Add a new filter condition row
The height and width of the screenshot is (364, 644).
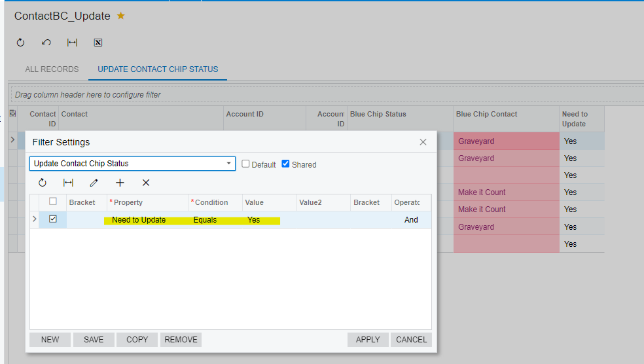coord(120,183)
